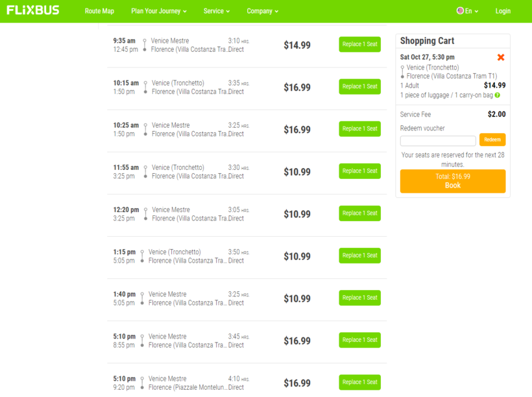This screenshot has height=397, width=532.
Task: Replace seat with 10:15 am Tronchetto trip
Action: pos(359,87)
